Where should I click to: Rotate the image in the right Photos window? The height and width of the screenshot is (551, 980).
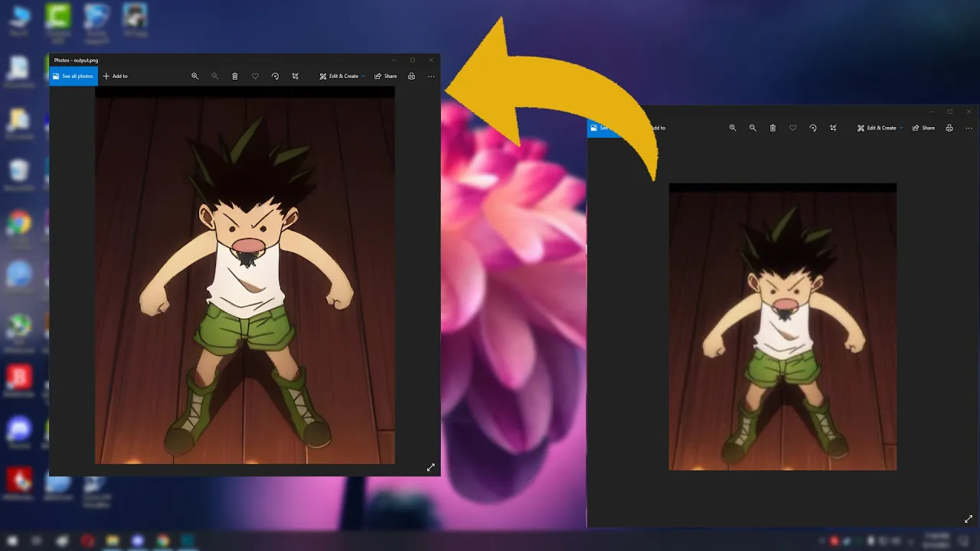click(x=813, y=128)
